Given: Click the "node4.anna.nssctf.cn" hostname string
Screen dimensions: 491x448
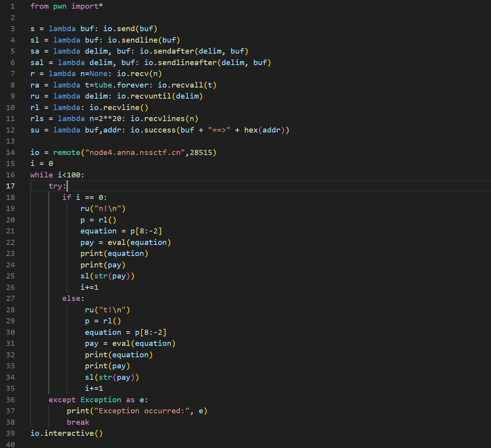Looking at the screenshot, I should pos(135,153).
